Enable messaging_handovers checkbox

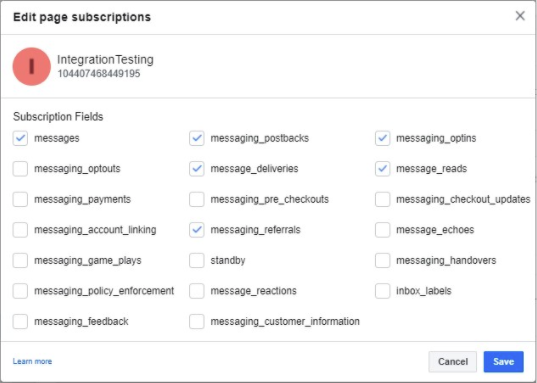[x=382, y=260]
